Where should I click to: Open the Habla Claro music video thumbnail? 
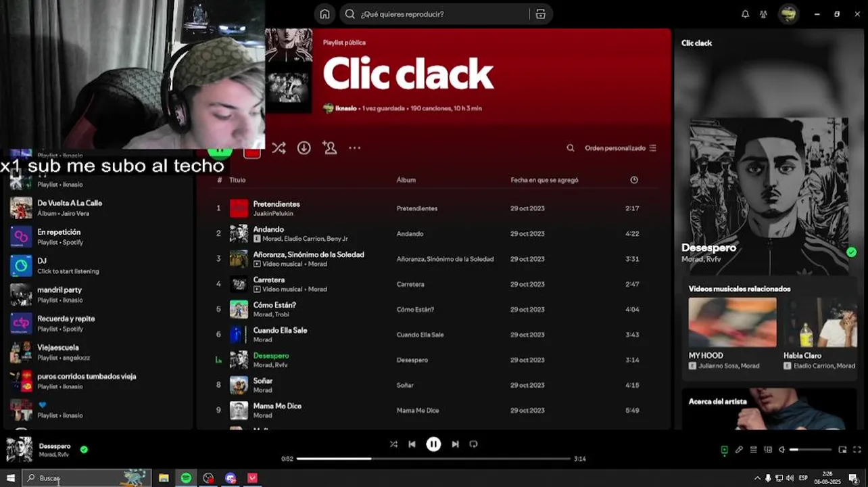click(820, 323)
